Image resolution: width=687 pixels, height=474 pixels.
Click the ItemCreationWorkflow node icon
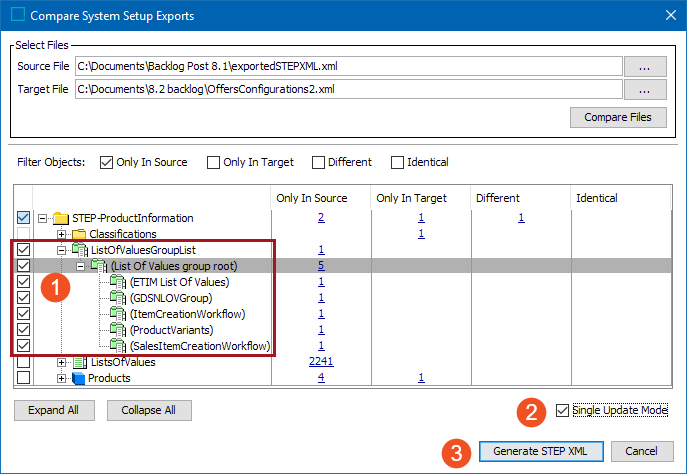tap(117, 314)
